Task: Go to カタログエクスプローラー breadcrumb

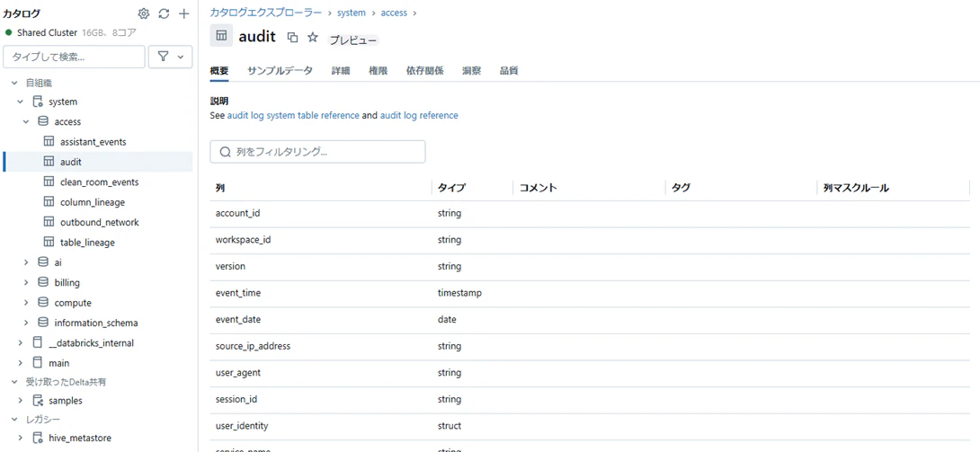Action: [266, 13]
